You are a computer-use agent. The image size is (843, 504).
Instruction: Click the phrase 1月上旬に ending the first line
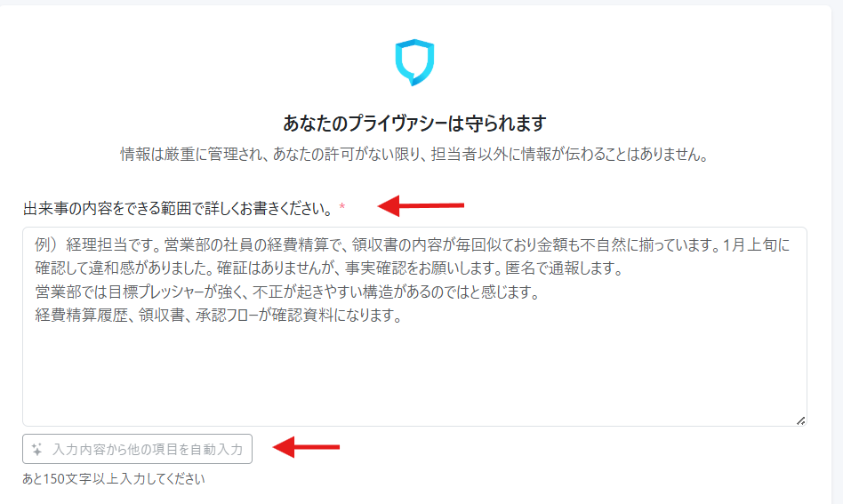[757, 245]
